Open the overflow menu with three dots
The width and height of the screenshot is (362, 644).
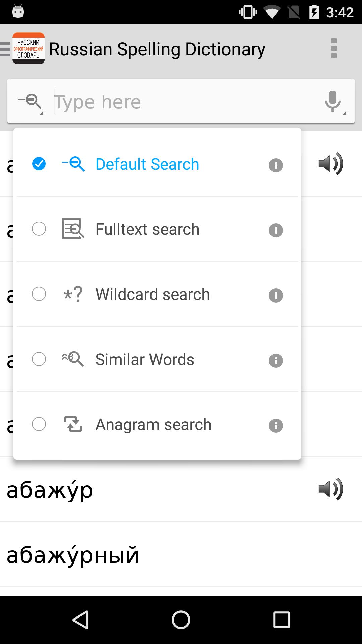pos(333,48)
